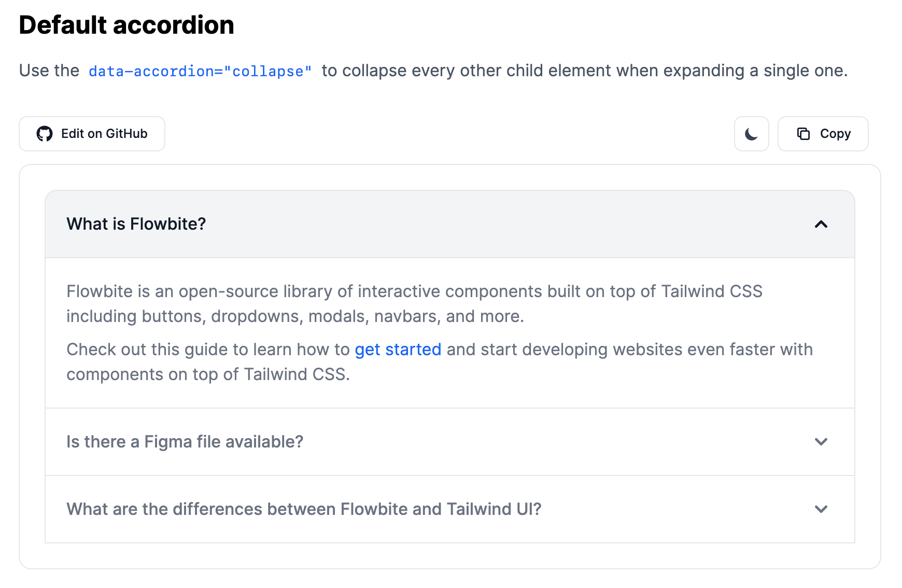
Task: Click the copy clipboard icon
Action: 803,134
